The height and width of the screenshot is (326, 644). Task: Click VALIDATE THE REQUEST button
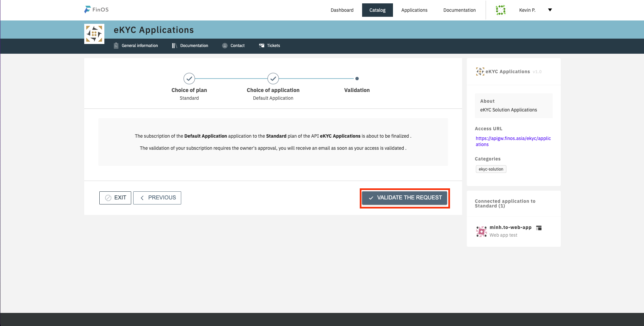[404, 198]
